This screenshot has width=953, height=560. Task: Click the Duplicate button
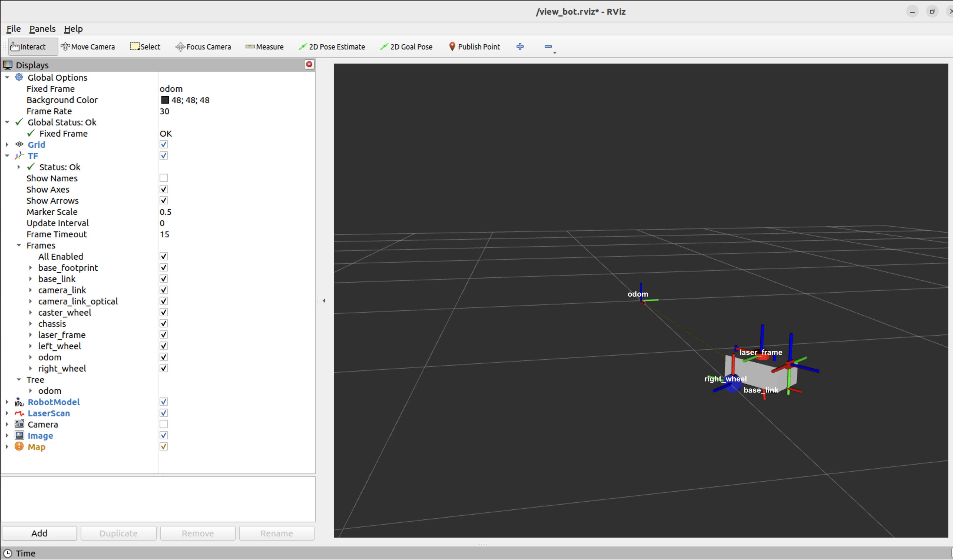tap(118, 533)
